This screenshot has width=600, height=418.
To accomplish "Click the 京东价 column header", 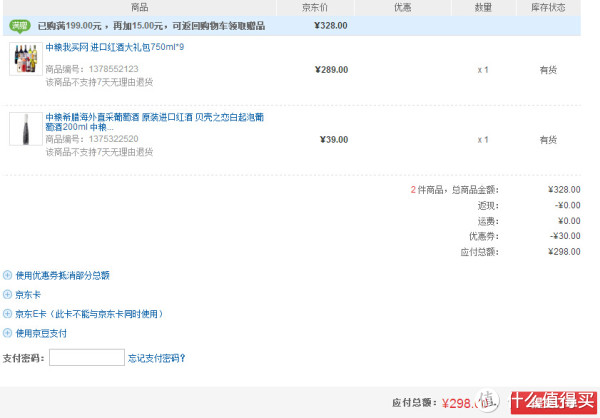I will coord(315,7).
